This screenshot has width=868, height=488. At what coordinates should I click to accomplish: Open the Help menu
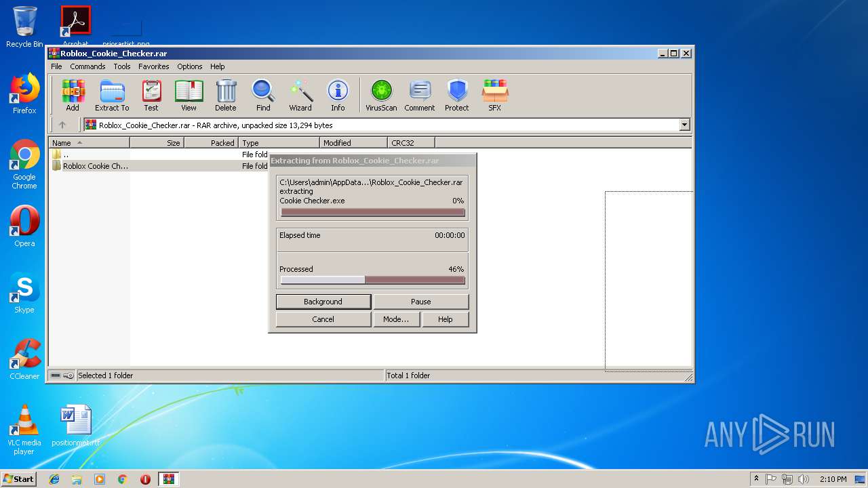coord(217,66)
